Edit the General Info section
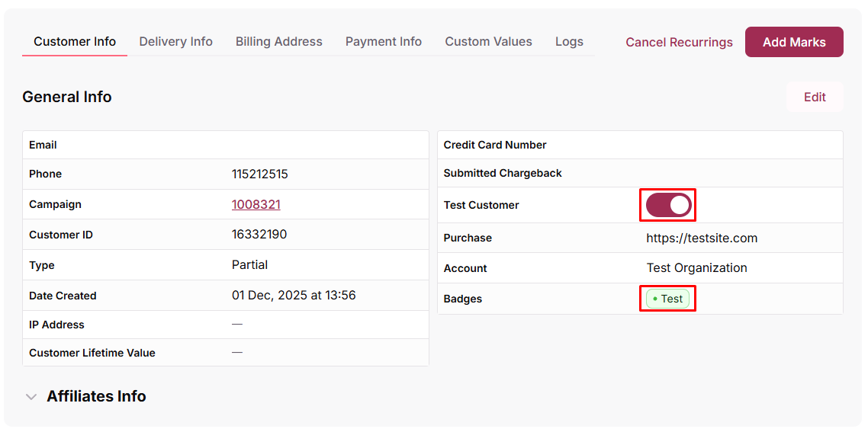 click(x=815, y=97)
